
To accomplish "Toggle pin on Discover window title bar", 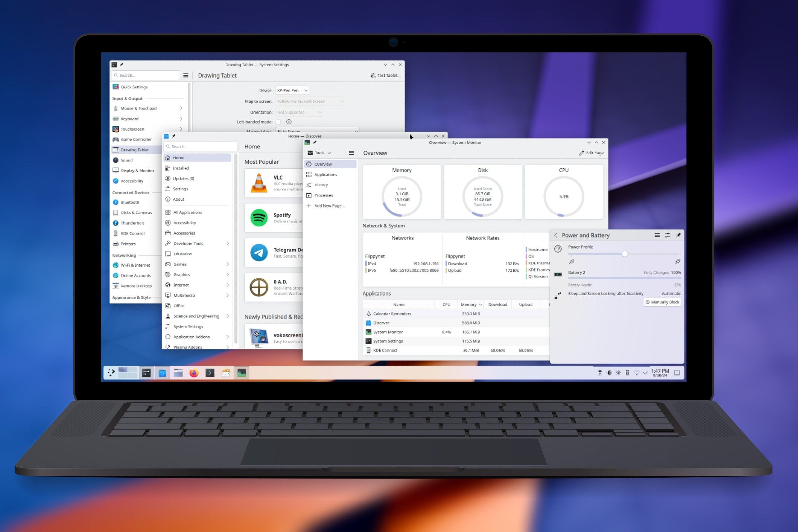I will pyautogui.click(x=174, y=136).
